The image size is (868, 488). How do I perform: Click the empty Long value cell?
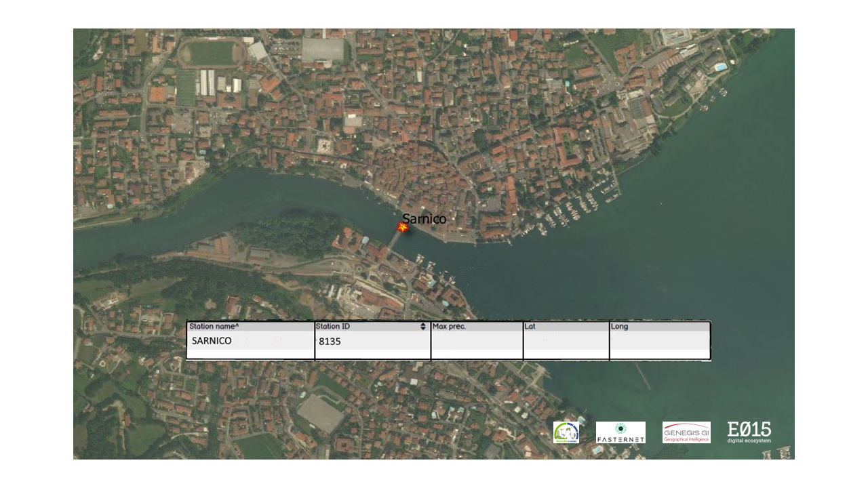coord(659,342)
